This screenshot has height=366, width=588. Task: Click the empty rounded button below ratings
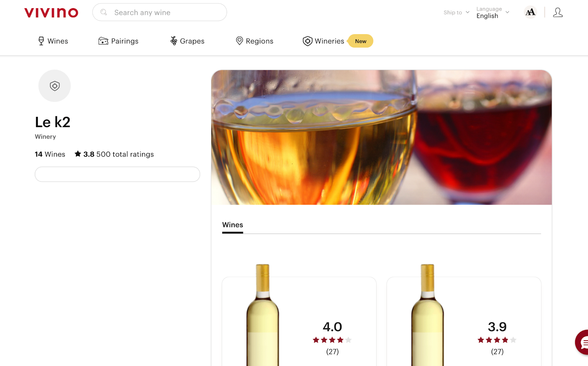(117, 174)
